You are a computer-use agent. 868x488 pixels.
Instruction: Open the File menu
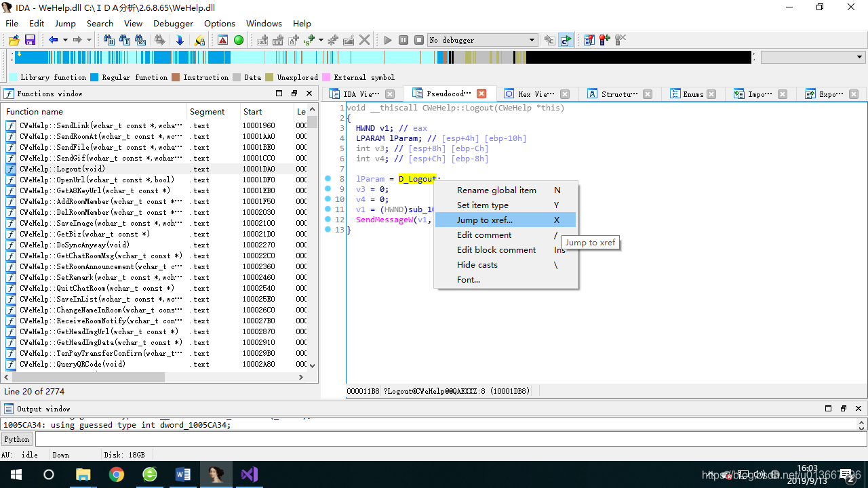[x=12, y=23]
